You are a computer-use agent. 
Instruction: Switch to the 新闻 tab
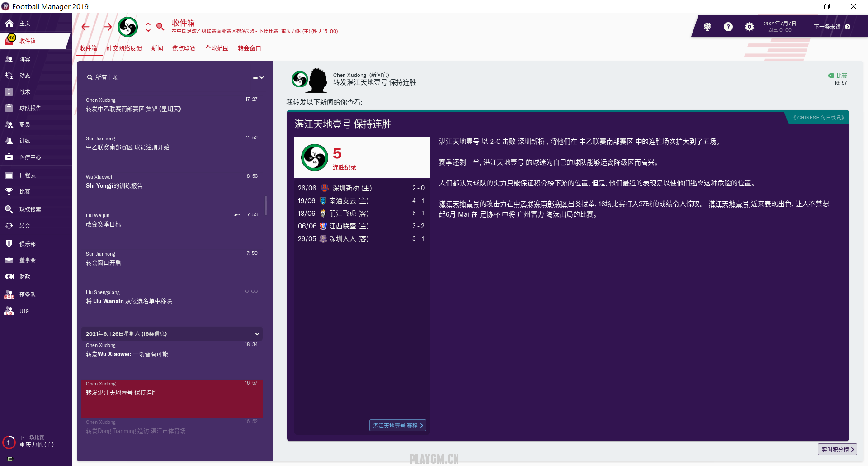click(x=157, y=48)
